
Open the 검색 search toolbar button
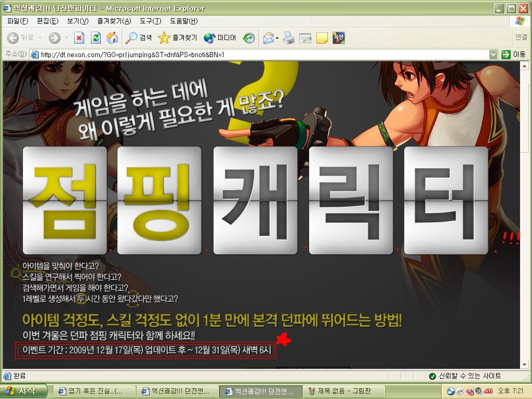(138, 37)
